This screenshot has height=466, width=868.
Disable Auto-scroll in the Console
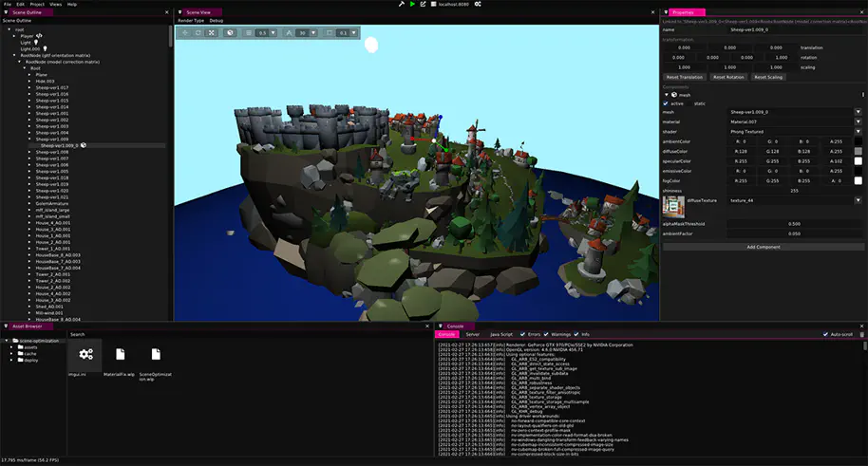pos(825,334)
